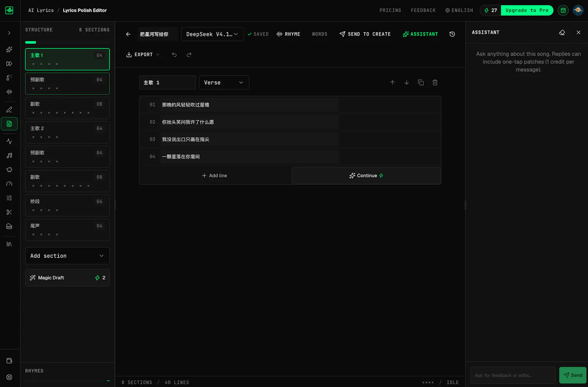Change the language from English
The width and height of the screenshot is (588, 387).
459,10
